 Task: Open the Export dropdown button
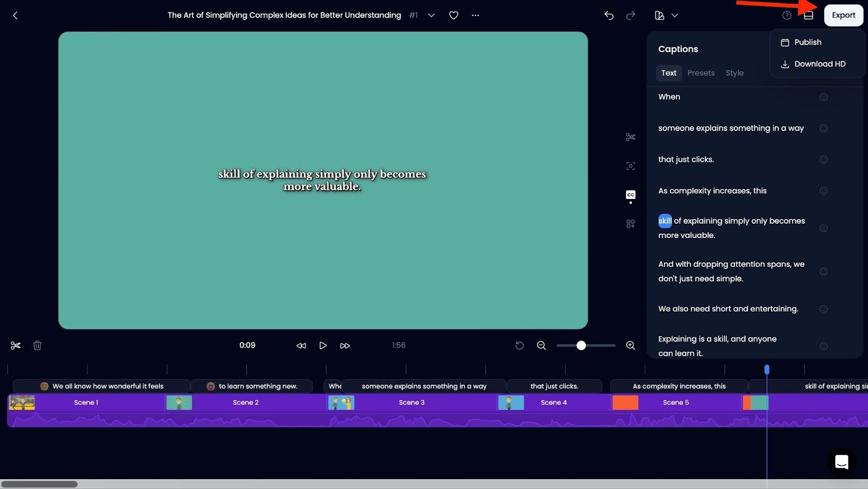click(843, 15)
